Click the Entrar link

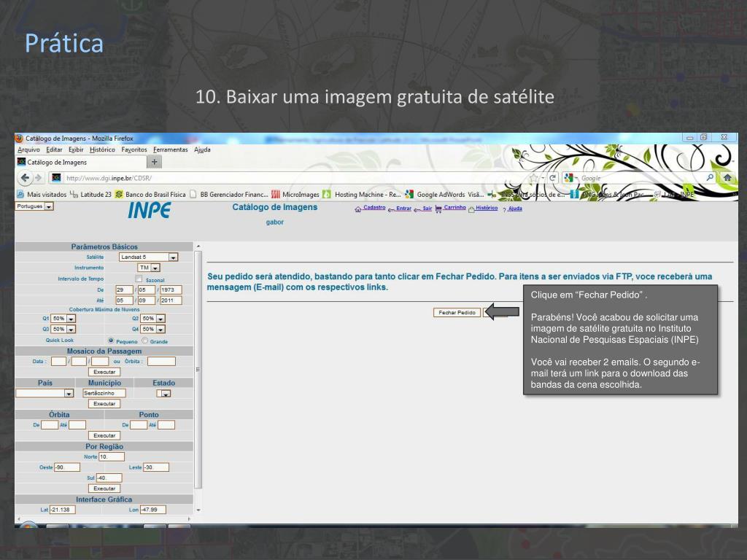(403, 209)
